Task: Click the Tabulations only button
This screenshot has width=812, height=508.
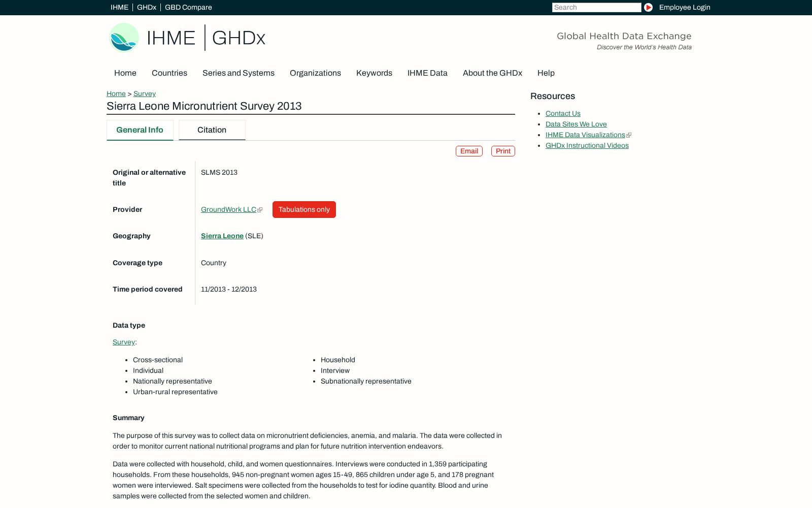Action: [x=304, y=209]
